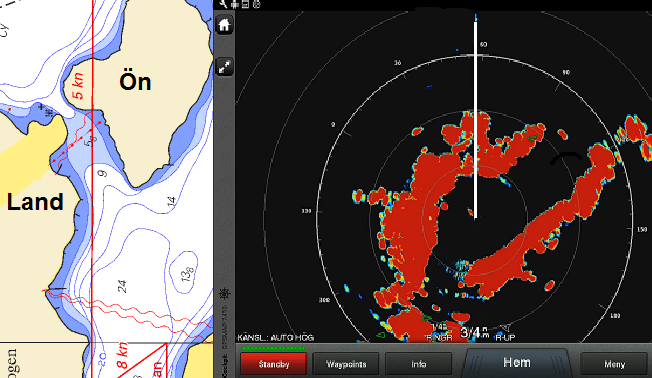Tap the home icon on radar sidebar
This screenshot has height=378, width=652.
[x=224, y=25]
